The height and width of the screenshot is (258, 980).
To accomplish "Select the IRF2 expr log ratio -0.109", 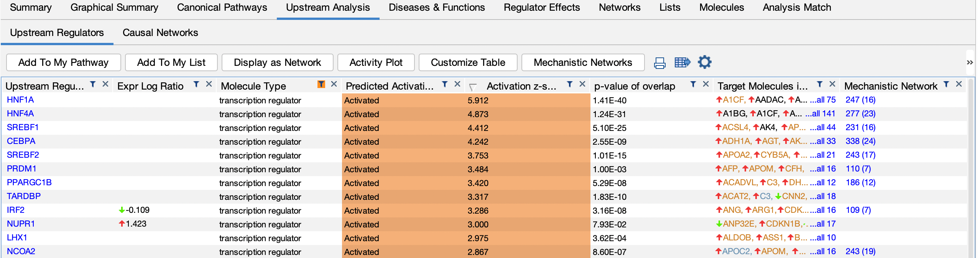I will [x=134, y=210].
